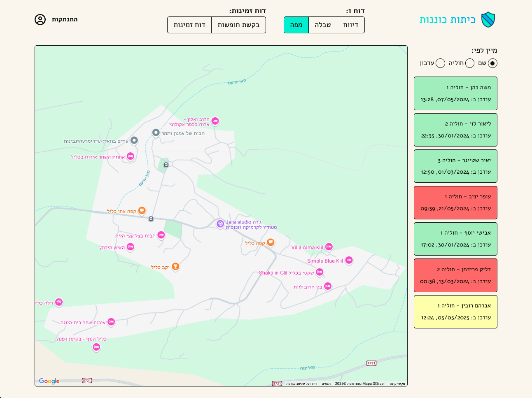Image resolution: width=532 pixels, height=398 pixels.
Task: Click bus stop icon on main road
Action: pyautogui.click(x=151, y=219)
